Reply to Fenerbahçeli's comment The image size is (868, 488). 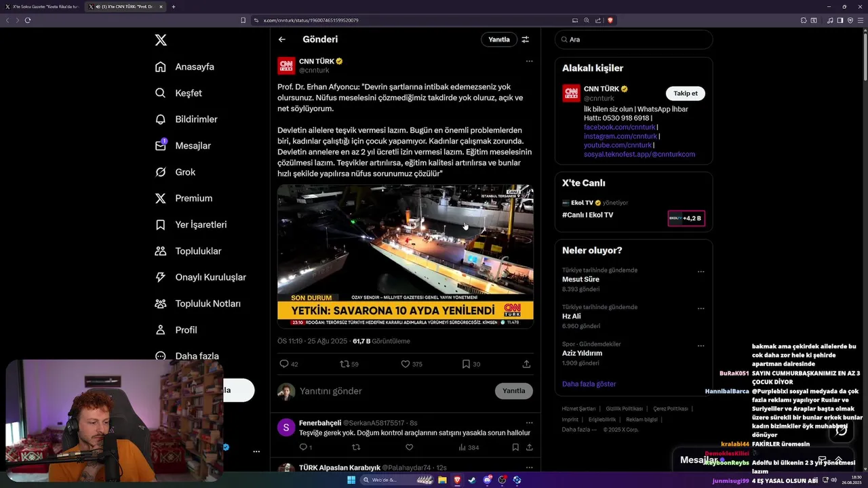303,447
